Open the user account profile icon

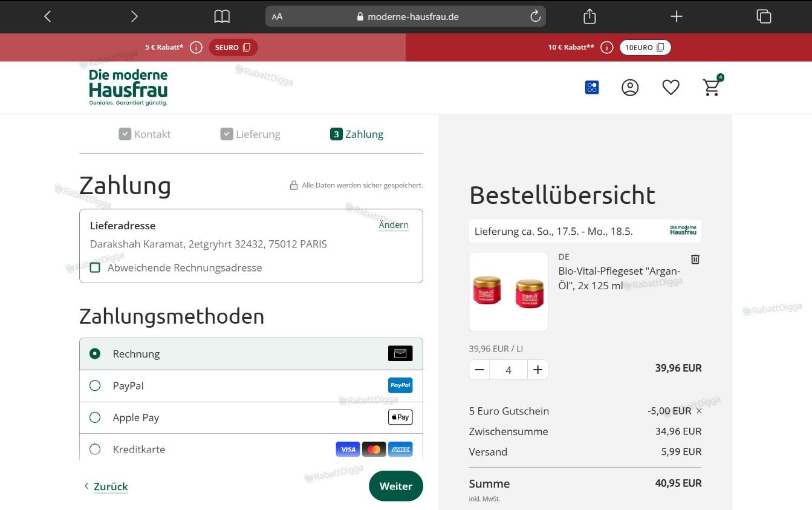pyautogui.click(x=630, y=88)
